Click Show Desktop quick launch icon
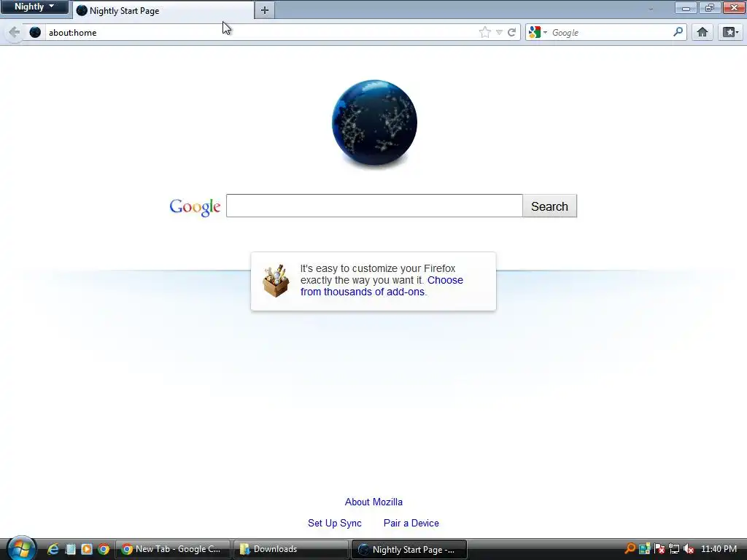This screenshot has width=747, height=560. [70, 549]
